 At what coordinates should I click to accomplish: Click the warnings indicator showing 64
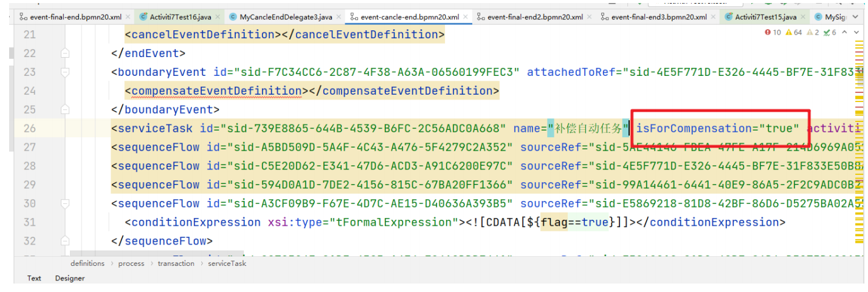[794, 33]
